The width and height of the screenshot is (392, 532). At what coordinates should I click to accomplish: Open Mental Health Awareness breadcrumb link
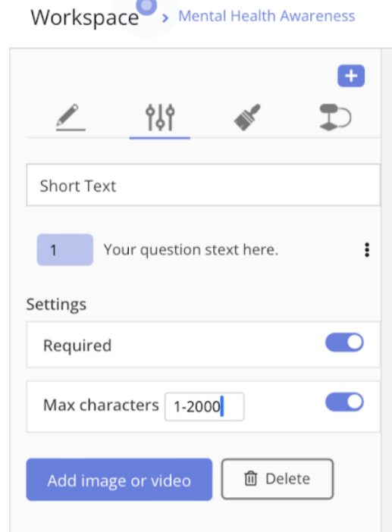click(x=267, y=16)
